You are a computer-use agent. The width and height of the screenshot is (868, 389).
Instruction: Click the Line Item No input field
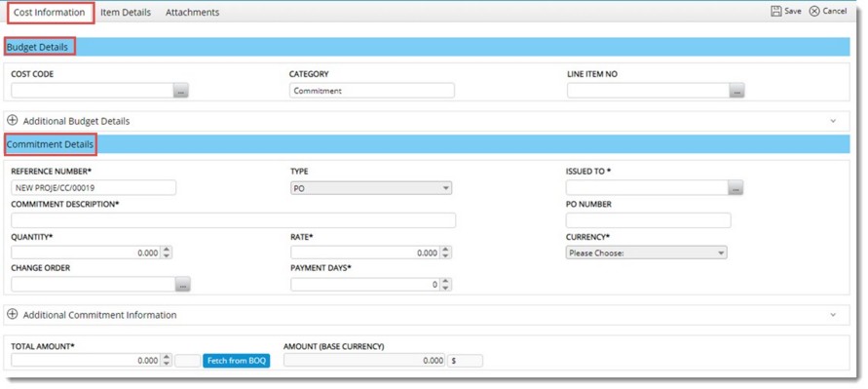648,91
